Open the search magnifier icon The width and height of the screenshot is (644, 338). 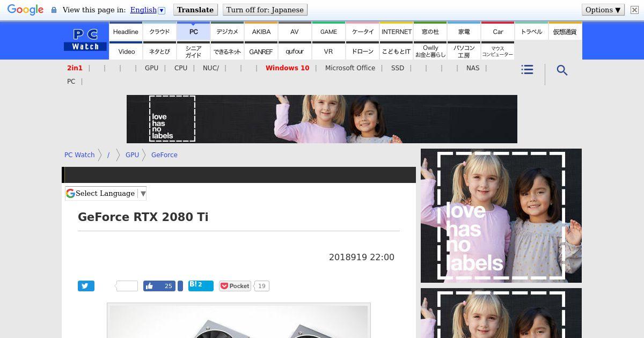pos(562,70)
